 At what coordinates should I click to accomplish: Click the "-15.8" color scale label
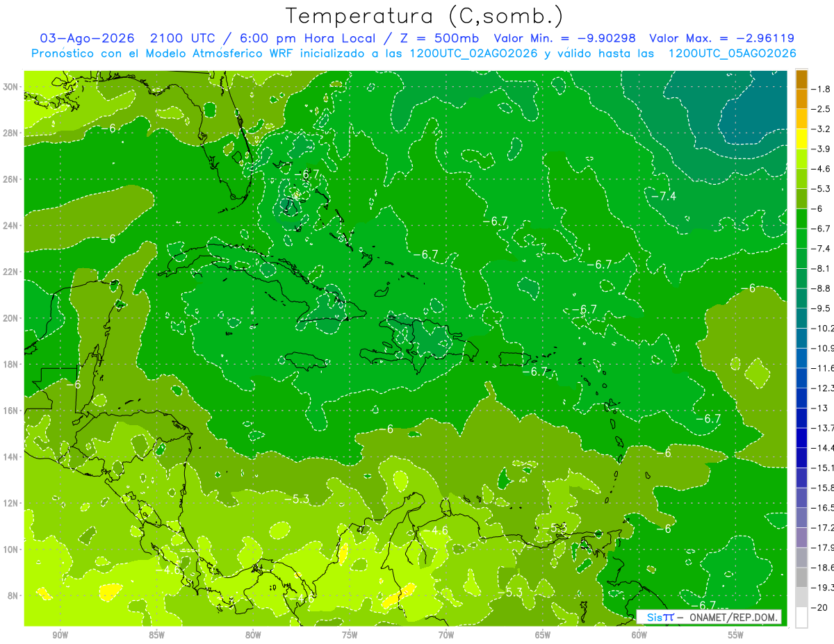point(822,488)
